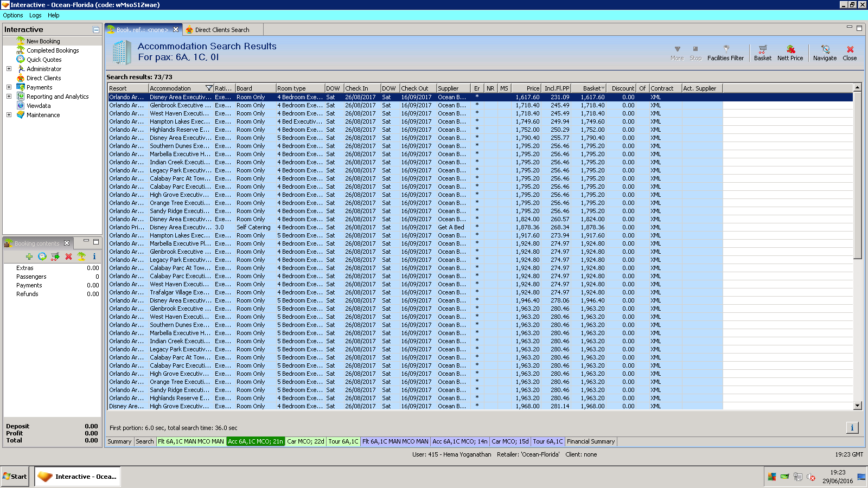The height and width of the screenshot is (488, 868).
Task: Click the Windows Start button
Action: pyautogui.click(x=15, y=477)
